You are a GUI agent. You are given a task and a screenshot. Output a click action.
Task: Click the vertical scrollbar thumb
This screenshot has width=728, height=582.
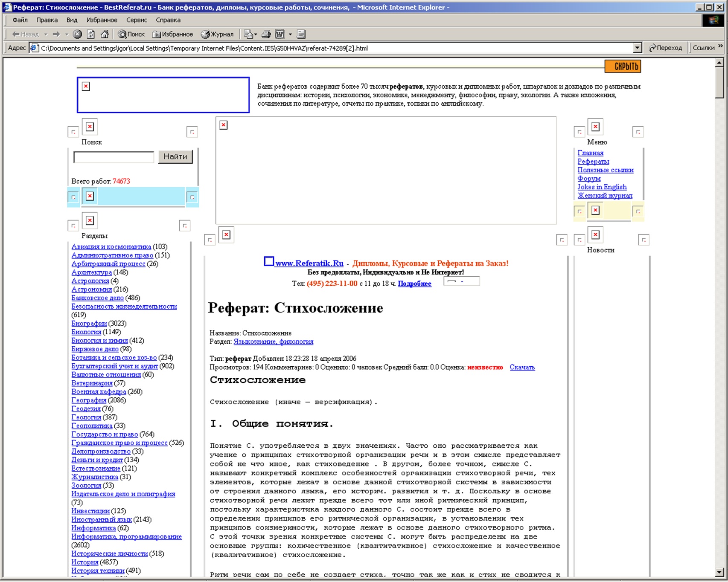point(719,83)
